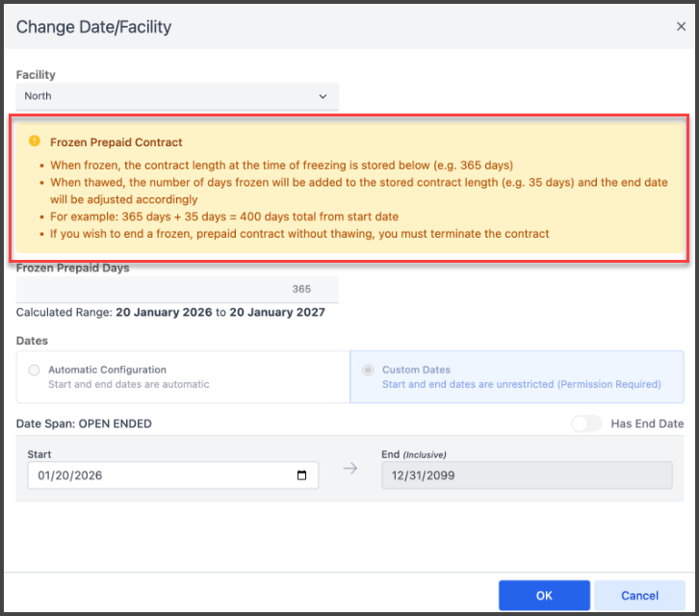Screen dimensions: 699x616
Task: Click the Frozen Prepaid Contract heading
Action: [116, 142]
